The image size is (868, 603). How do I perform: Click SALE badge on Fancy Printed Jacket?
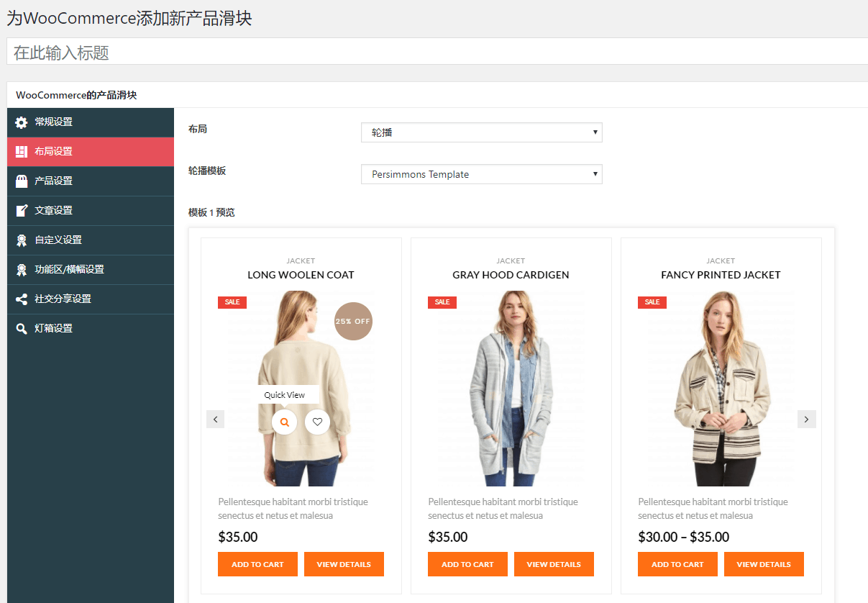(652, 302)
